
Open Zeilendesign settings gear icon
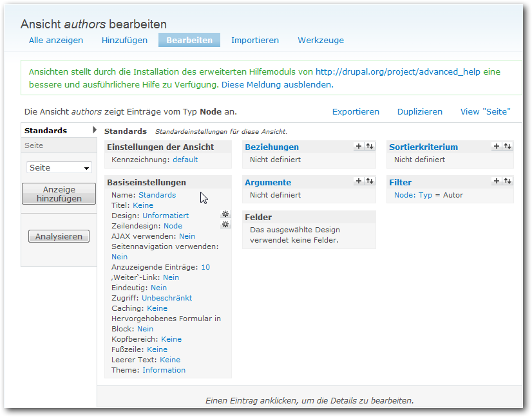coord(225,225)
